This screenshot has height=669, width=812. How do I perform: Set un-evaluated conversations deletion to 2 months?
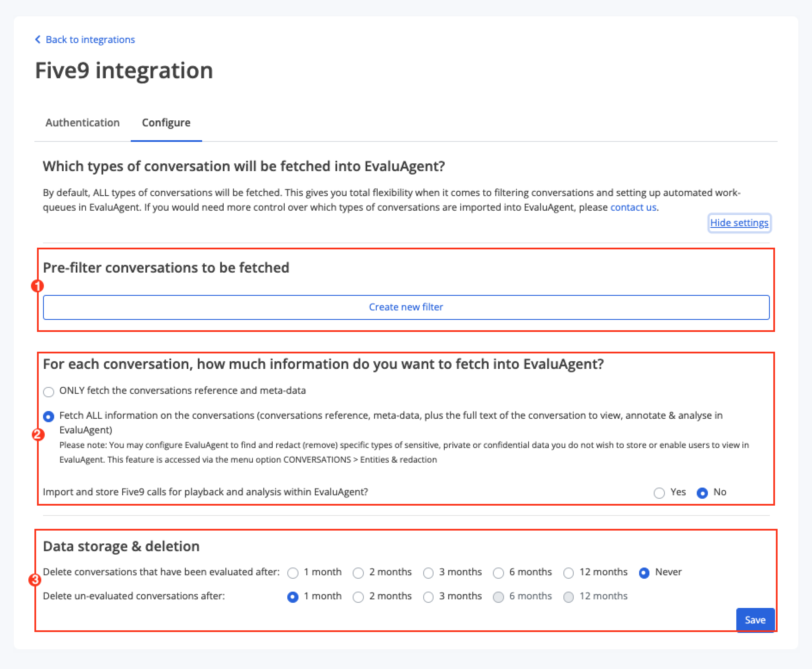[358, 597]
